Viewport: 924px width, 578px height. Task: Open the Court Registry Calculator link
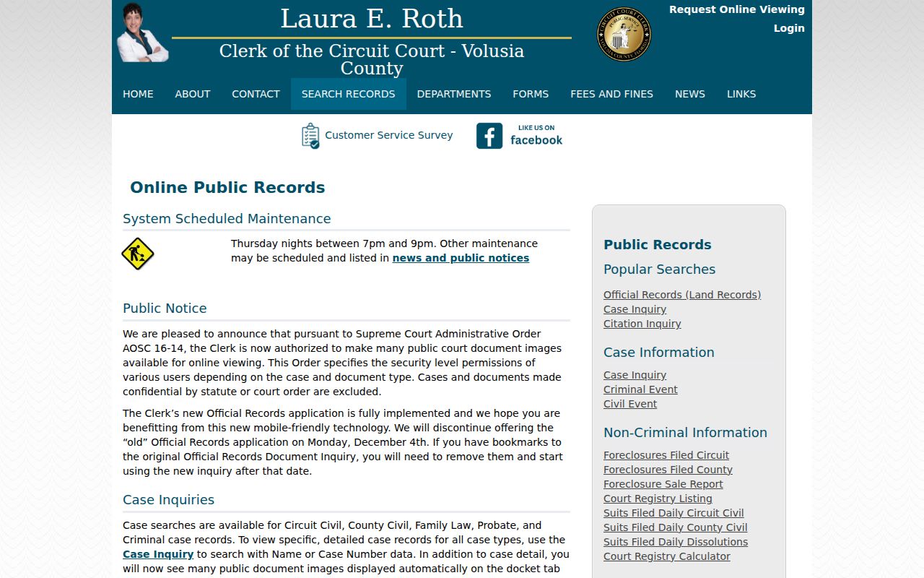pos(667,556)
